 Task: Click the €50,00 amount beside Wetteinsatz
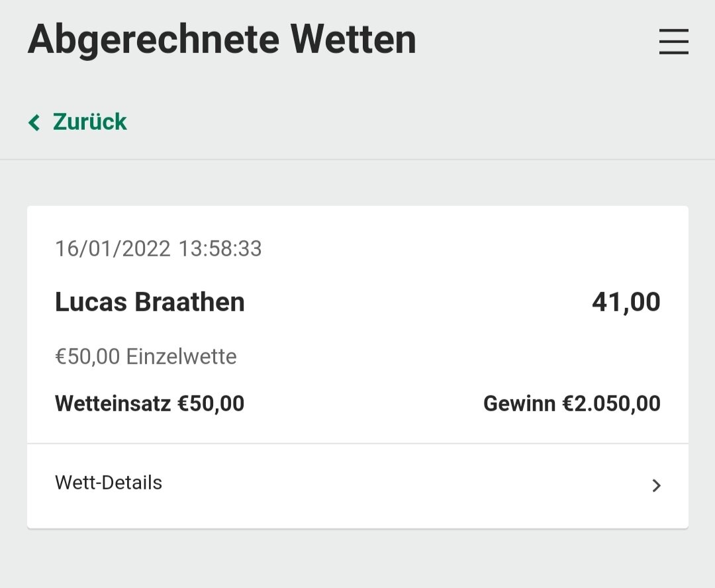(x=211, y=404)
